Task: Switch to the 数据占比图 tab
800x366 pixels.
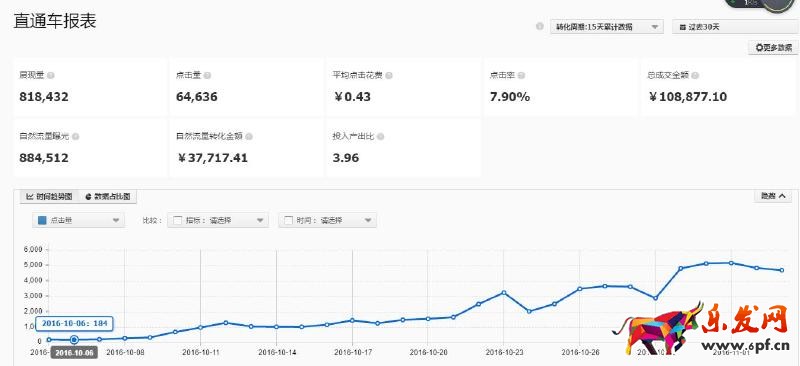Action: tap(108, 197)
